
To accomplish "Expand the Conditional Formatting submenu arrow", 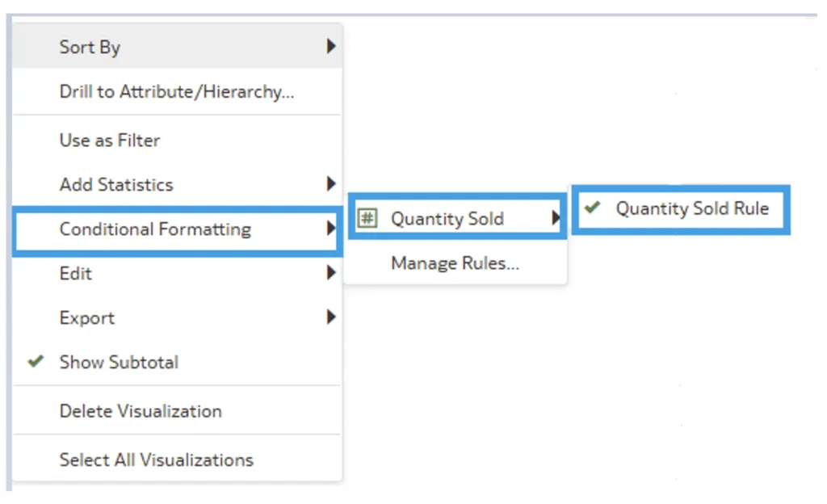I will point(331,229).
